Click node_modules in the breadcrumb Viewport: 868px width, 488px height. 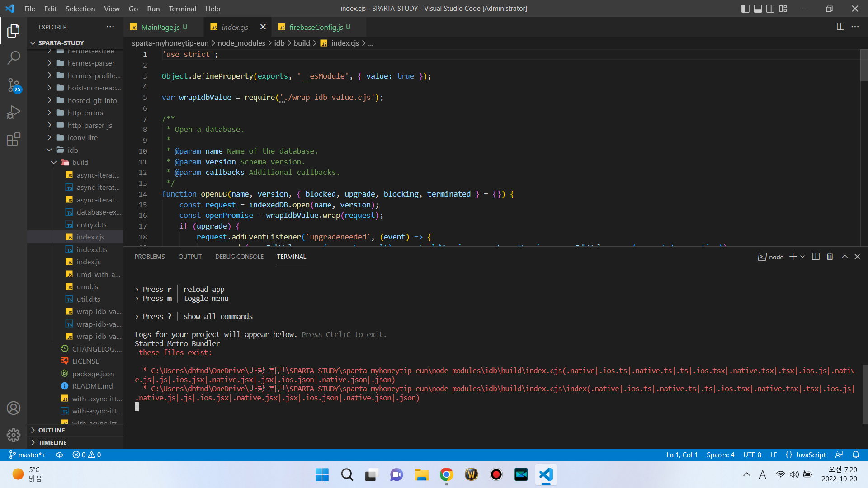point(241,43)
